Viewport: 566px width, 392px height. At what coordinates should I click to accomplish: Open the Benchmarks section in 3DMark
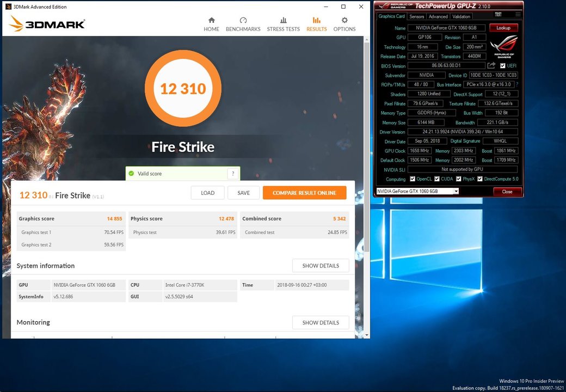(x=243, y=24)
